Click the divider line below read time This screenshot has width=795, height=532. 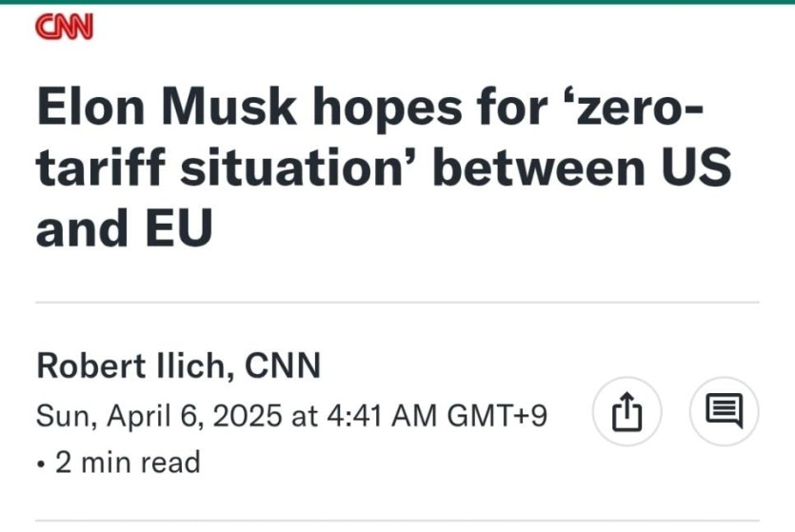tap(397, 522)
